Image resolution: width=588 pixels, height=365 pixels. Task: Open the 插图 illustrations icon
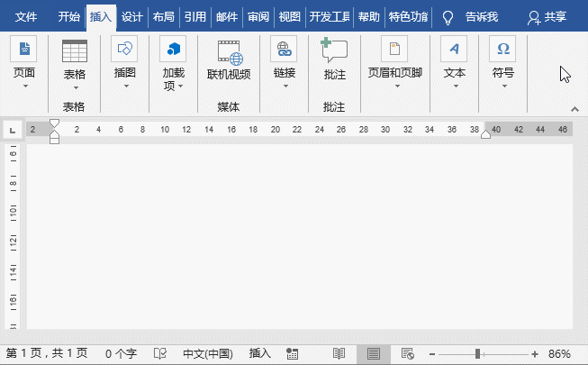point(124,49)
